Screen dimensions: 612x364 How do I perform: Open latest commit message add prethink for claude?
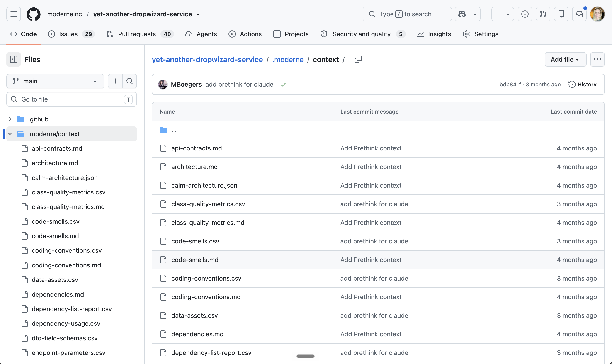point(239,84)
